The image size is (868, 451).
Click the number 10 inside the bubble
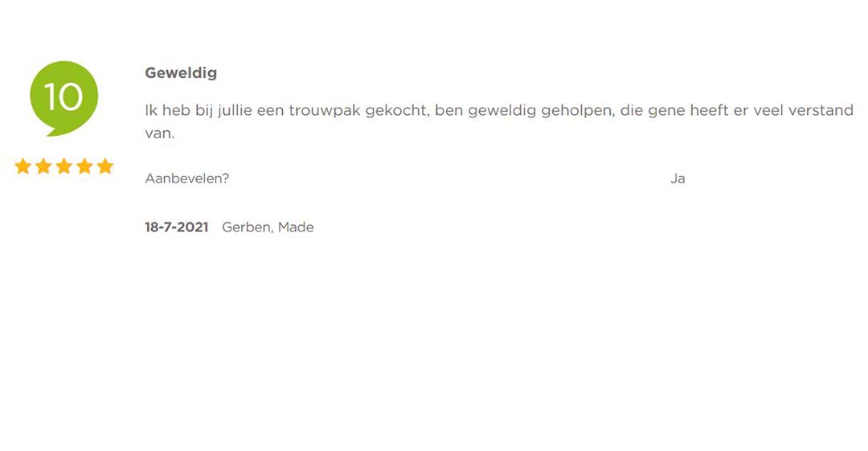(63, 97)
